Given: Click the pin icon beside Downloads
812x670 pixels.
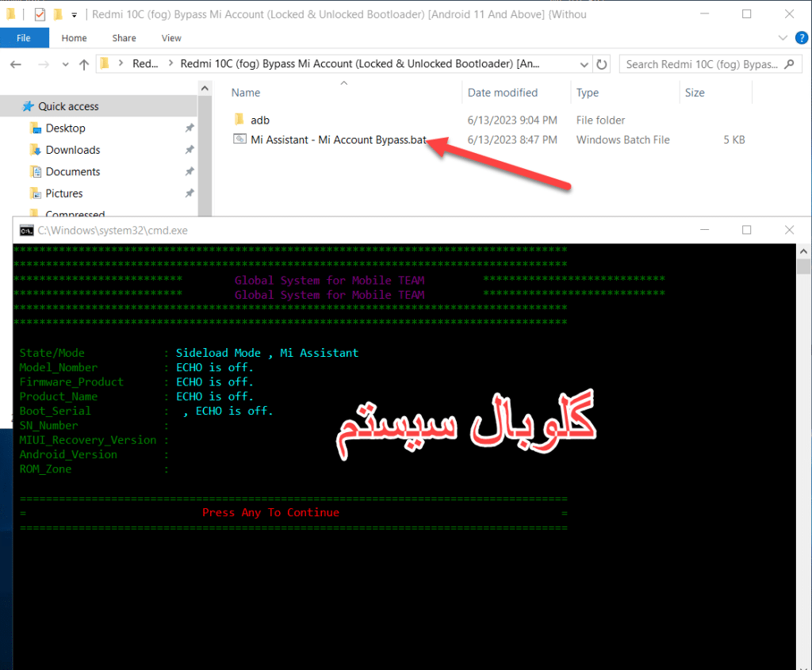Looking at the screenshot, I should 190,150.
